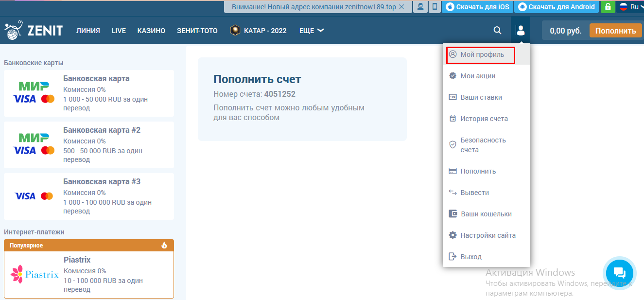The width and height of the screenshot is (644, 300).
Task: Choose Вывести in the account menu
Action: (x=474, y=193)
